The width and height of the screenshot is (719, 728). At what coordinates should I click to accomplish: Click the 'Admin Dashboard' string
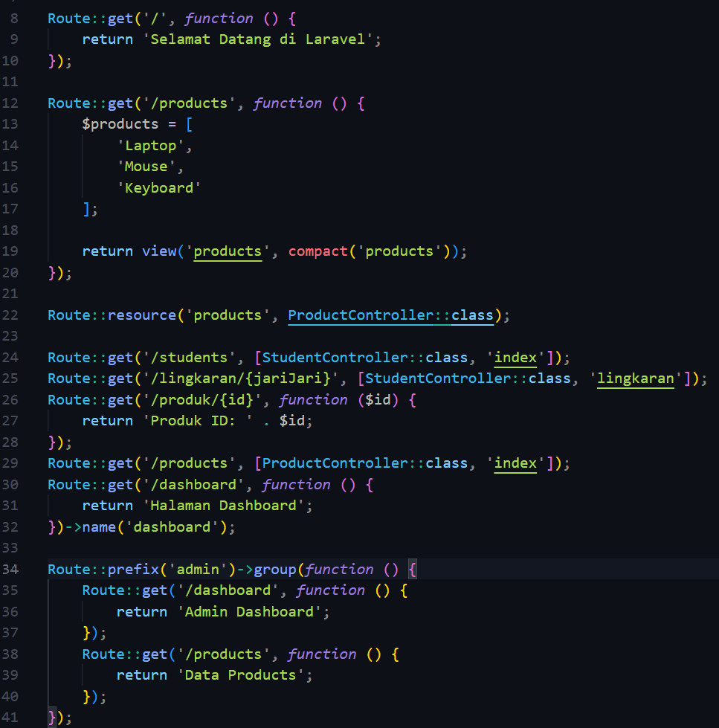tap(249, 612)
